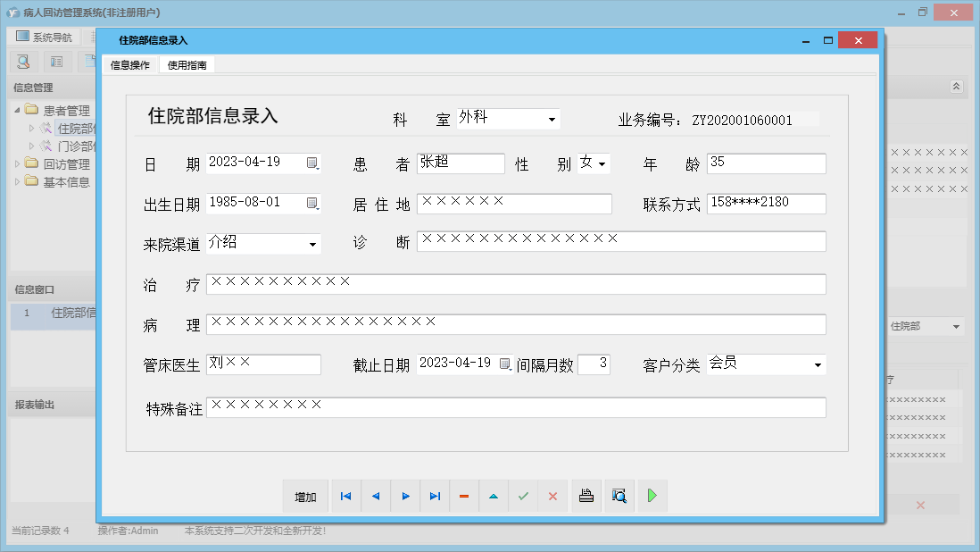Open the 客户分类 customer category dropdown

point(818,364)
